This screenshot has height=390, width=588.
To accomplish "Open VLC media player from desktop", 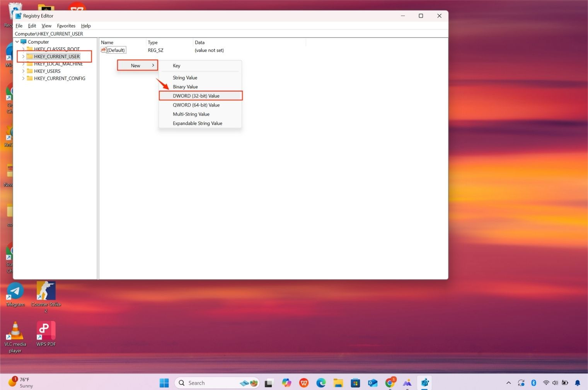I will 15,330.
